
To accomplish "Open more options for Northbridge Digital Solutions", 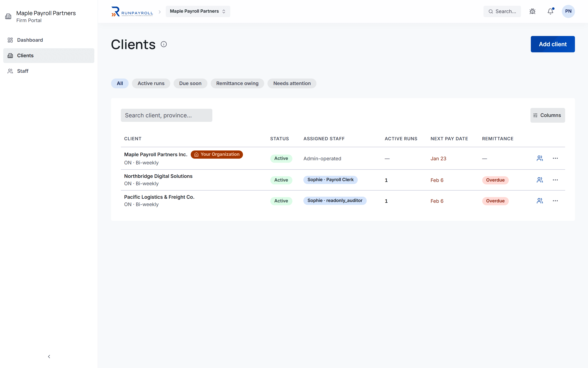I will [x=555, y=180].
